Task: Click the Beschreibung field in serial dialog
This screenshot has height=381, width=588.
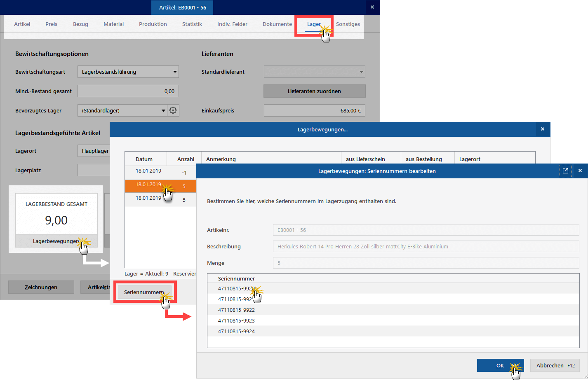Action: 426,246
